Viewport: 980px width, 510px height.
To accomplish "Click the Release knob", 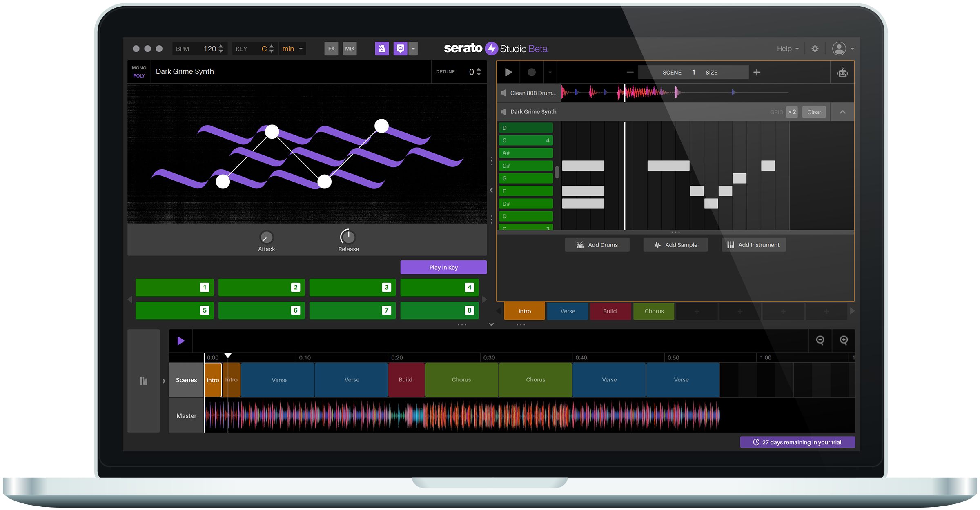I will pos(348,237).
